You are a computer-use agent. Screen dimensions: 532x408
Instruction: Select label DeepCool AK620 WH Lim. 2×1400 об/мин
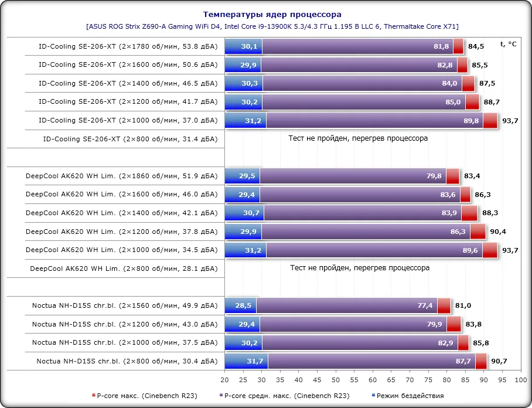[122, 213]
